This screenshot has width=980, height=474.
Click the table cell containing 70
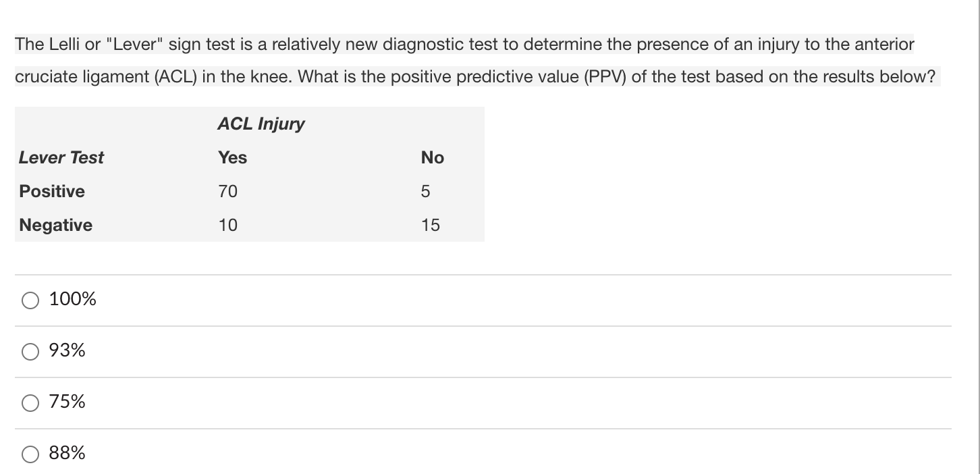tap(228, 191)
